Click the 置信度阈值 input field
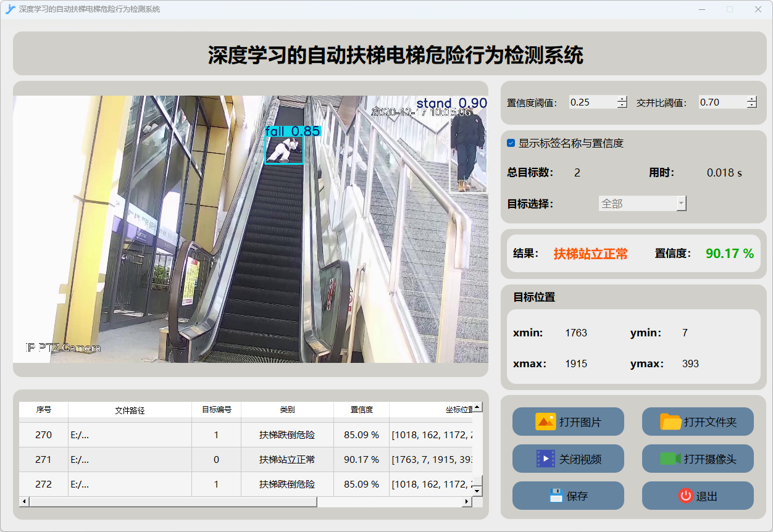Viewport: 773px width, 532px height. [592, 102]
